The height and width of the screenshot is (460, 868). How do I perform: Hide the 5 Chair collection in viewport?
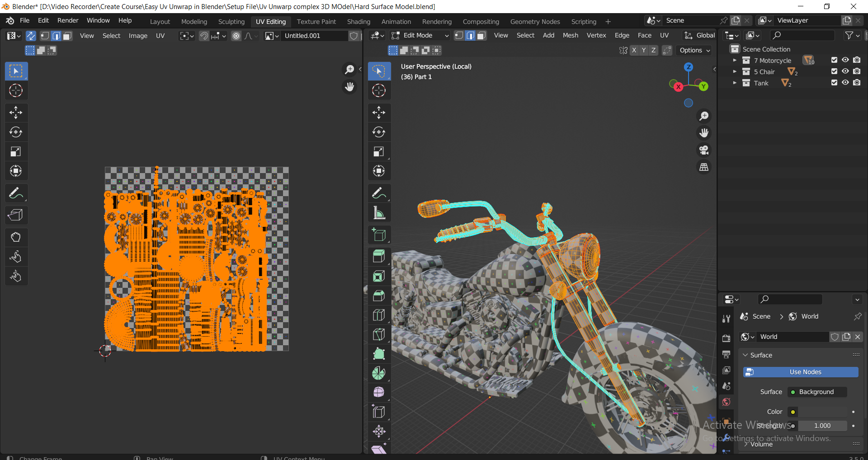pos(845,71)
